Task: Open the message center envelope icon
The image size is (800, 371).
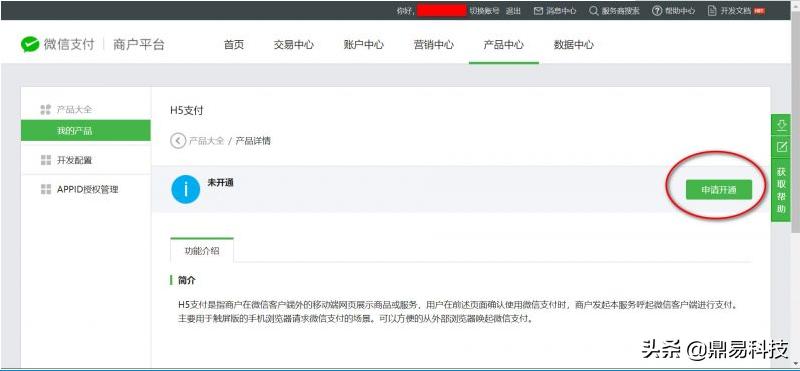Action: pos(538,11)
